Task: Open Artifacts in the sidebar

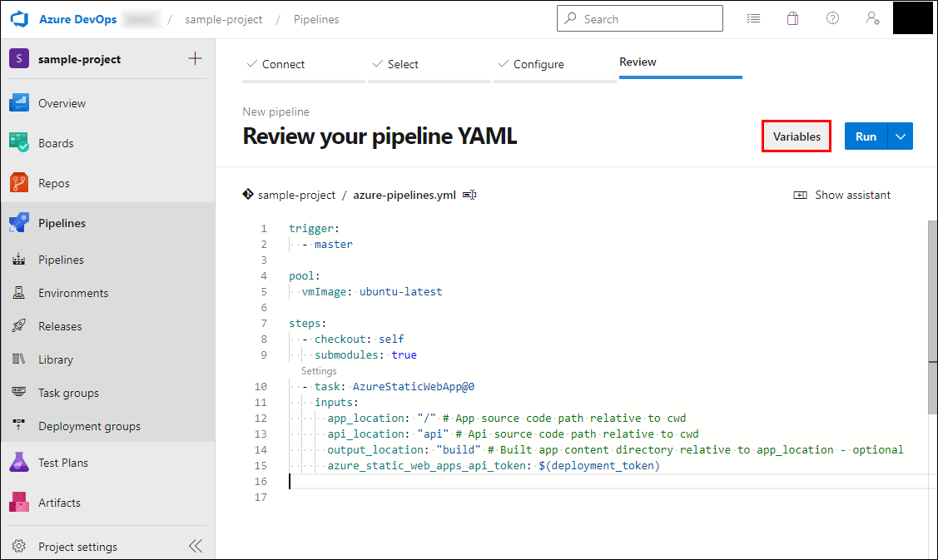Action: coord(107,503)
